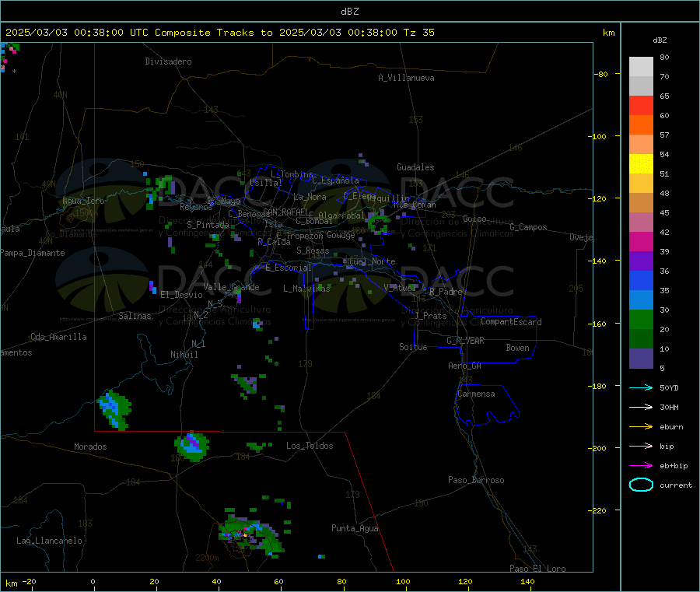
Task: Click the Valle_Grande place label
Action: 231,287
